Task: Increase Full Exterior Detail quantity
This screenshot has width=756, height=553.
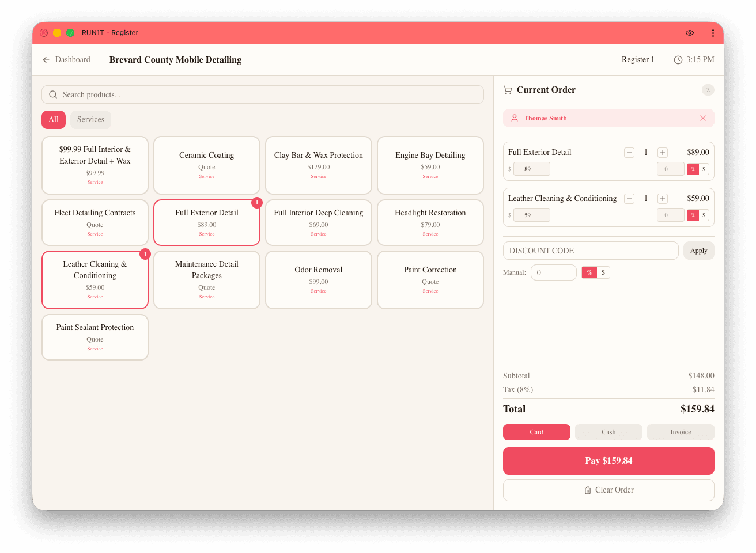Action: [663, 153]
